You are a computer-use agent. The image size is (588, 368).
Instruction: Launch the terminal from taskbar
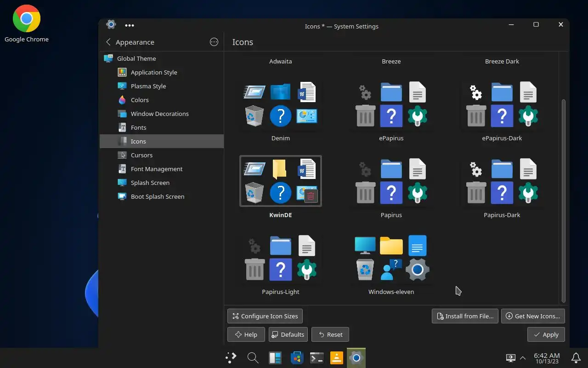317,357
